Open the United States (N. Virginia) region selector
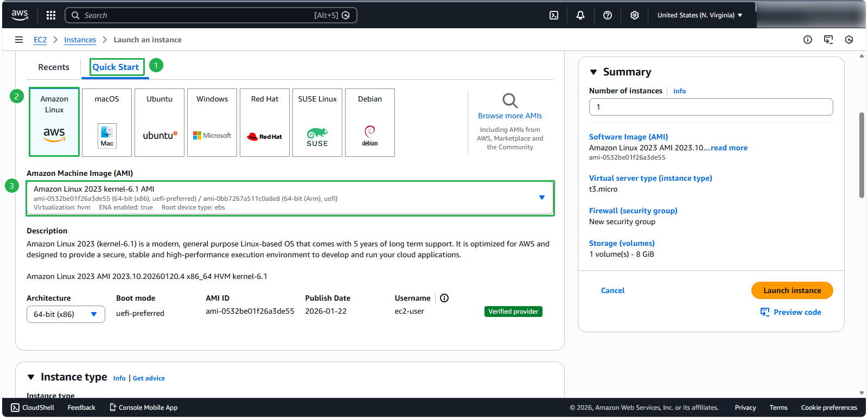This screenshot has height=419, width=868. [x=700, y=15]
